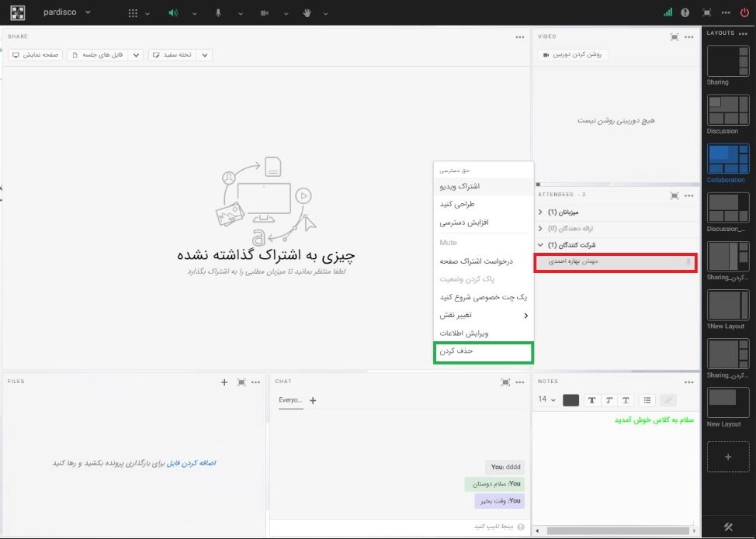The height and width of the screenshot is (539, 756).
Task: Select درخواست اشتراک صفحه menu entry
Action: tap(484, 261)
